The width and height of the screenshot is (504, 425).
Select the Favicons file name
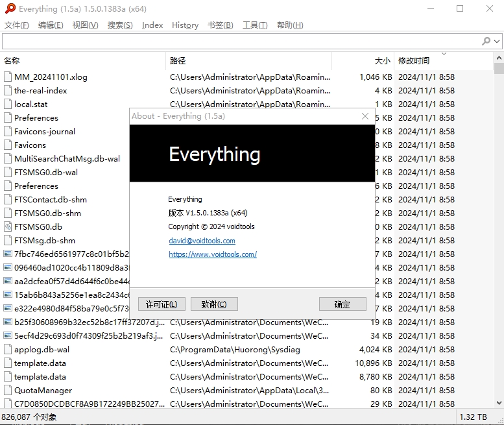(30, 145)
